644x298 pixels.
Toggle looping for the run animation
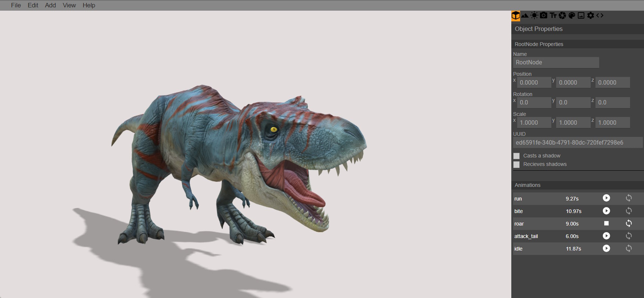[x=629, y=198]
